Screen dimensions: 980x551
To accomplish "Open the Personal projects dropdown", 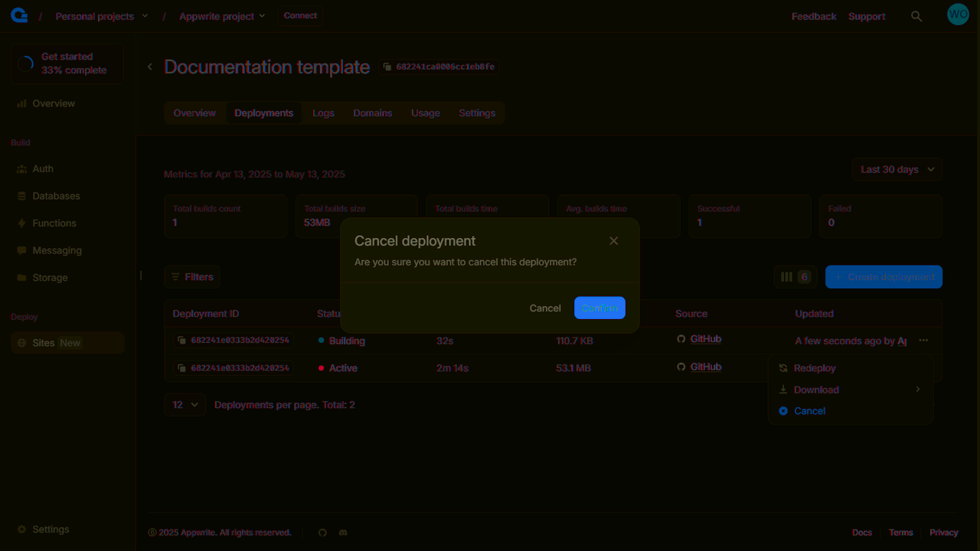I will [102, 16].
